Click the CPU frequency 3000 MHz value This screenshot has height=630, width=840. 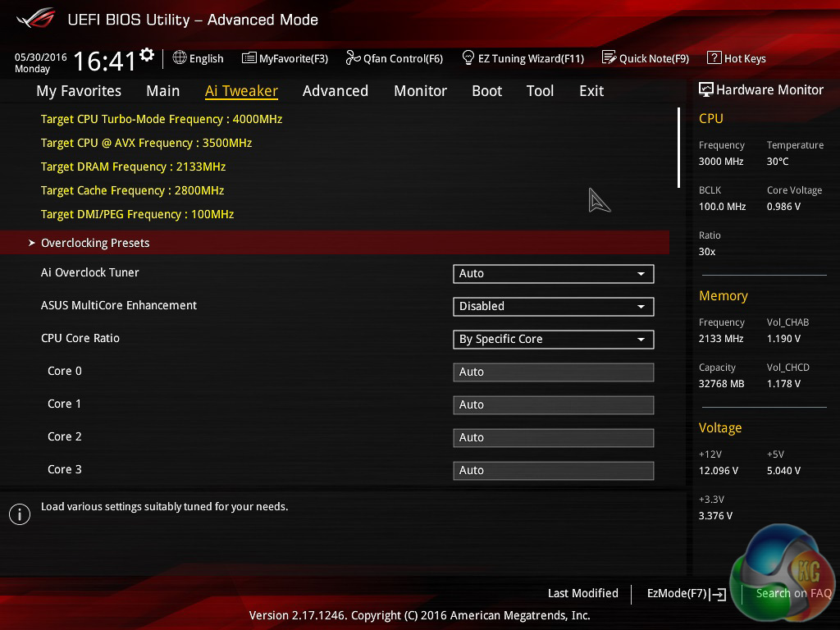coord(721,162)
